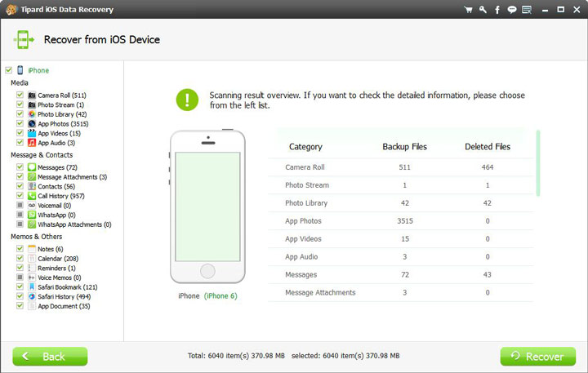Open Calendar (208) category
This screenshot has height=373, width=588.
tap(58, 259)
